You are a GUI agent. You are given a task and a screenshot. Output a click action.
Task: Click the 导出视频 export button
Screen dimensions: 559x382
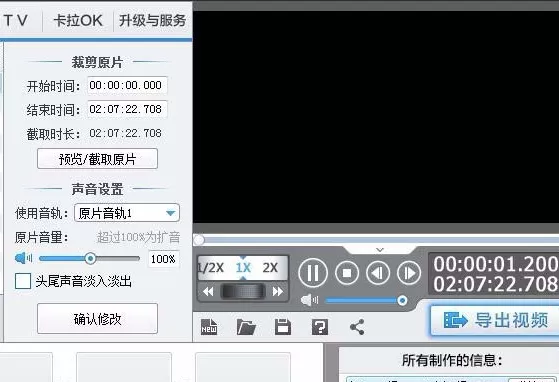click(x=495, y=320)
